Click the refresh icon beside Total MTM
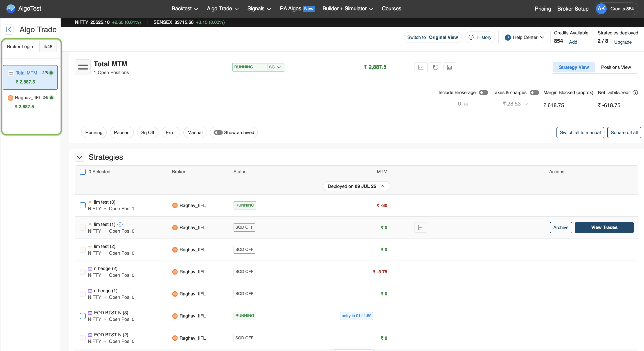Viewport: 644px width, 351px height. point(435,67)
